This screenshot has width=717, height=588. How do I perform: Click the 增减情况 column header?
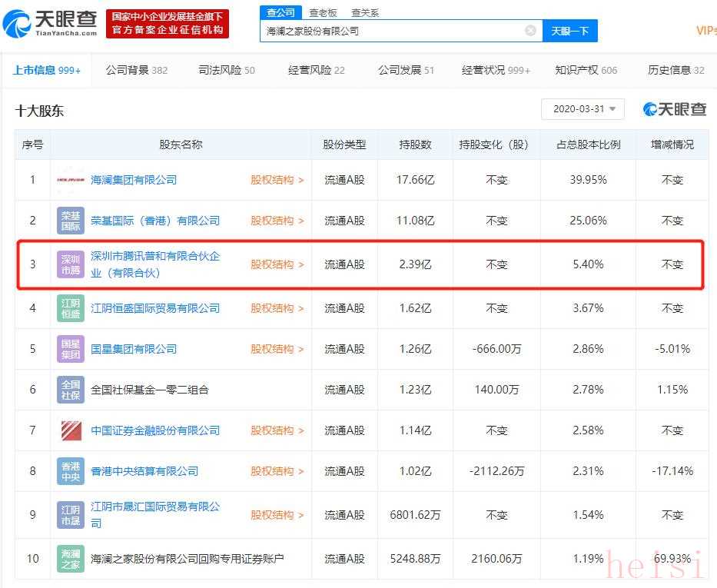tap(672, 145)
